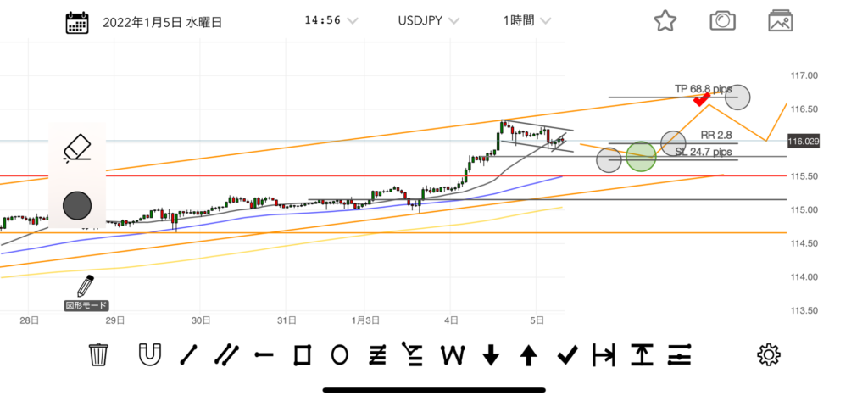Select the rectangle drawing tool
This screenshot has width=868, height=401.
[x=302, y=354]
